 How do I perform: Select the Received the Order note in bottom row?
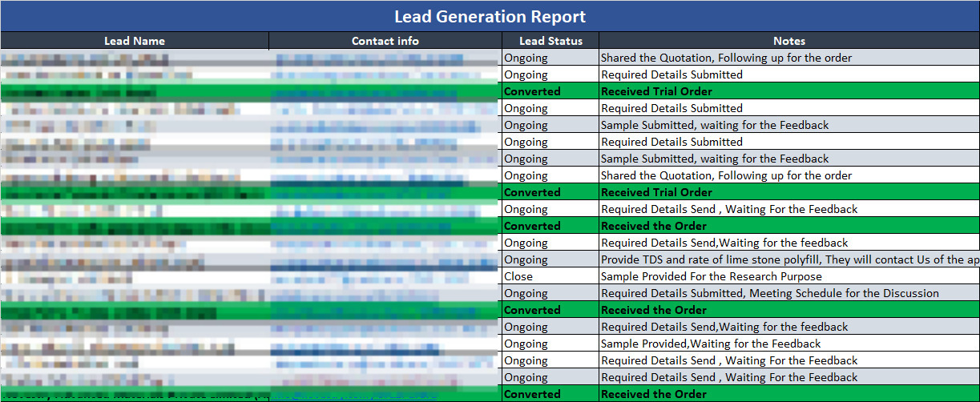click(x=654, y=394)
